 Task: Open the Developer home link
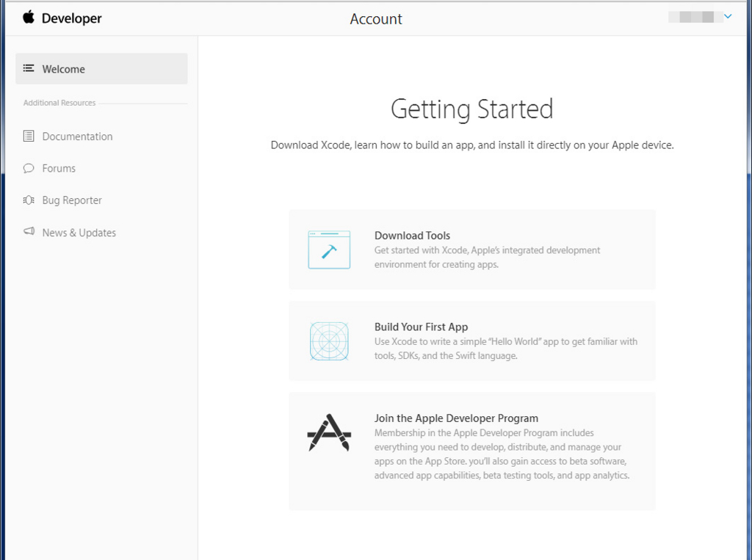click(71, 18)
